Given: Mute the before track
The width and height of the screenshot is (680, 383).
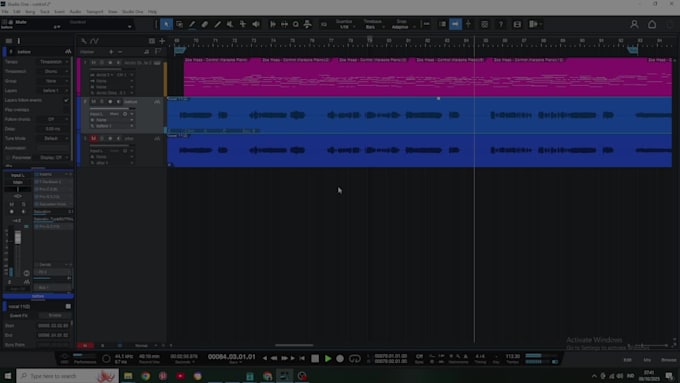Looking at the screenshot, I should 93,101.
